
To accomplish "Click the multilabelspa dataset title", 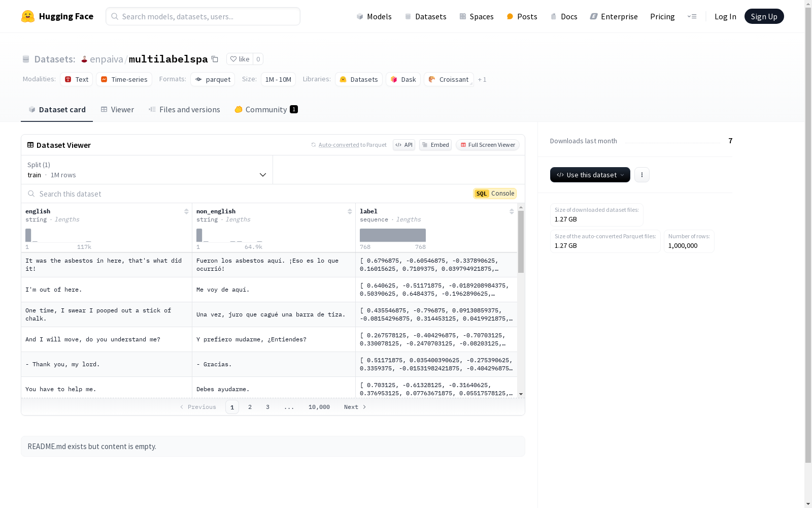I will tap(168, 59).
